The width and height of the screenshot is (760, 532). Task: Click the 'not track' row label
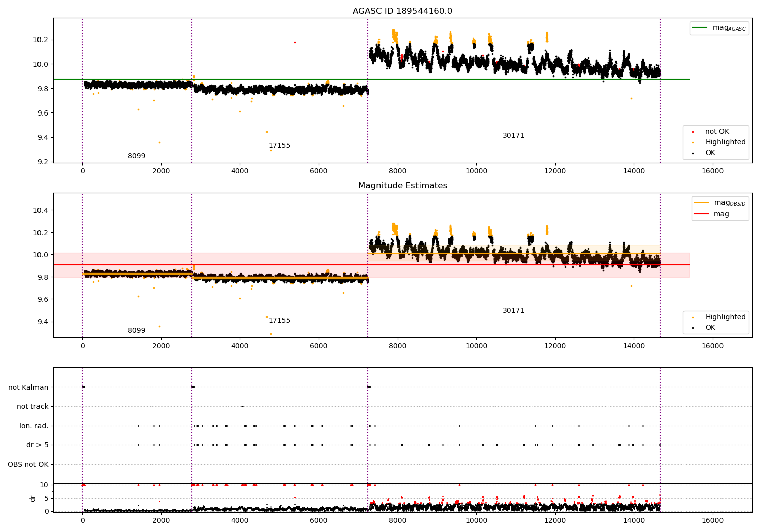click(x=32, y=407)
